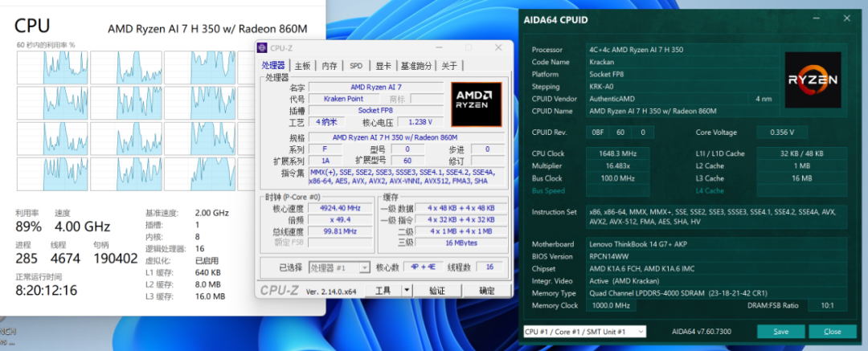Click the CPU-Z app icon in title bar
Viewport: 868px width, 351px height.
click(x=264, y=47)
